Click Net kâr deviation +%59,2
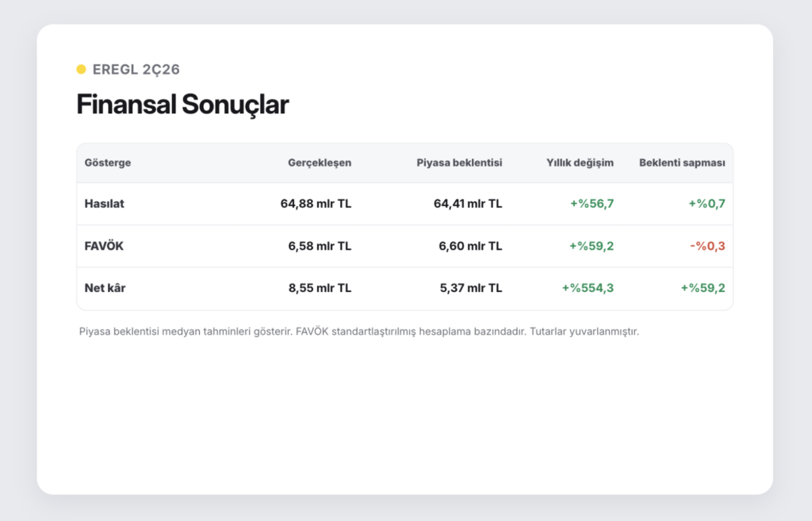812x521 pixels. tap(703, 288)
